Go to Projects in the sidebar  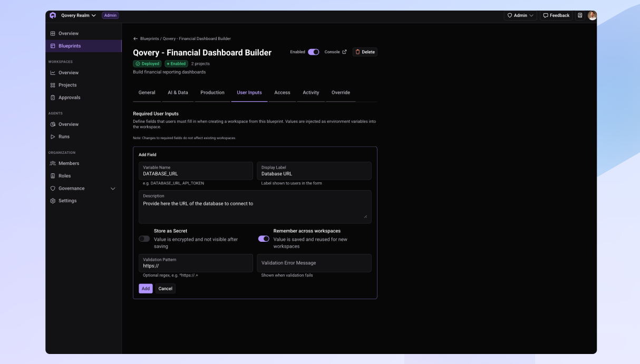pyautogui.click(x=83, y=85)
